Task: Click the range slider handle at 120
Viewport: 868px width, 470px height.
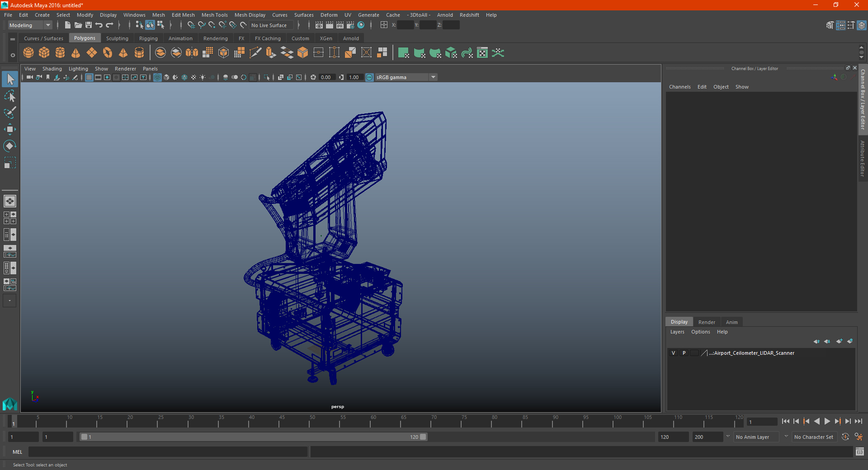Action: (423, 437)
